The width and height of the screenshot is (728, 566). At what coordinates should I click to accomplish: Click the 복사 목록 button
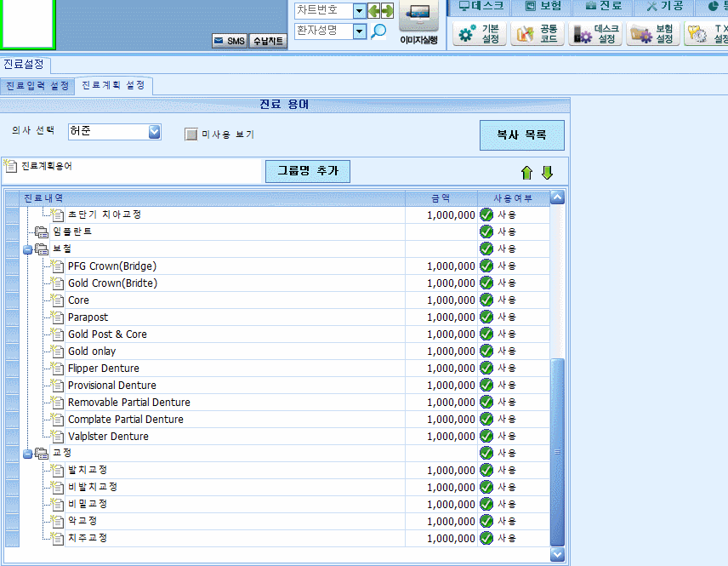[x=522, y=135]
